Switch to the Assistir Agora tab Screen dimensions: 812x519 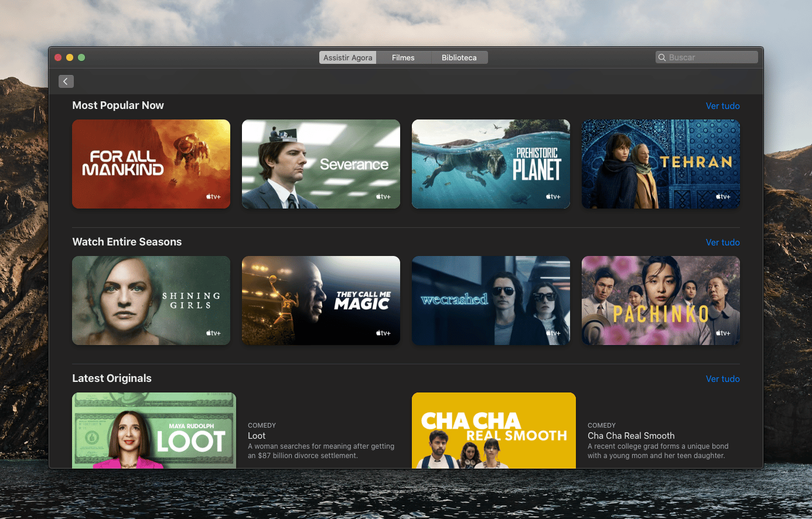click(348, 57)
